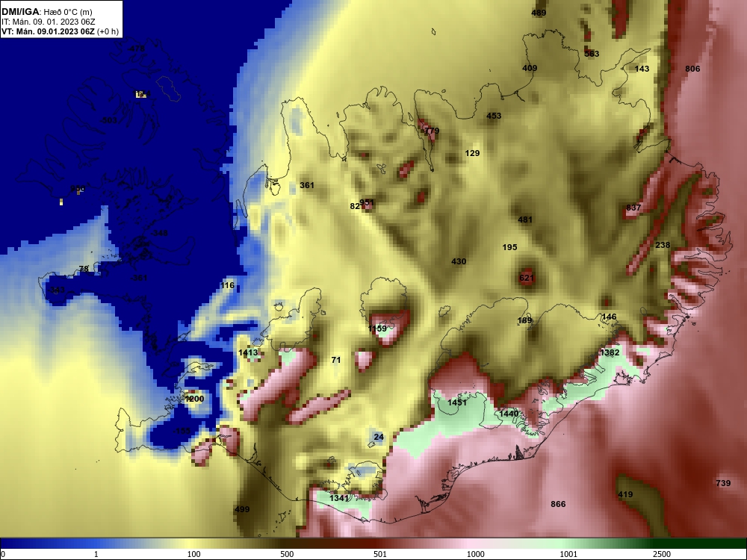Click the 1413 value label
Screen dimensions: 747x560
tap(248, 353)
